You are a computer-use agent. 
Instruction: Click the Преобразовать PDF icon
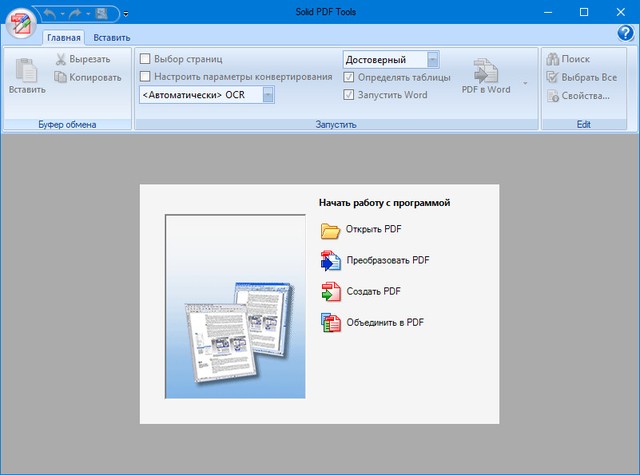(x=330, y=261)
